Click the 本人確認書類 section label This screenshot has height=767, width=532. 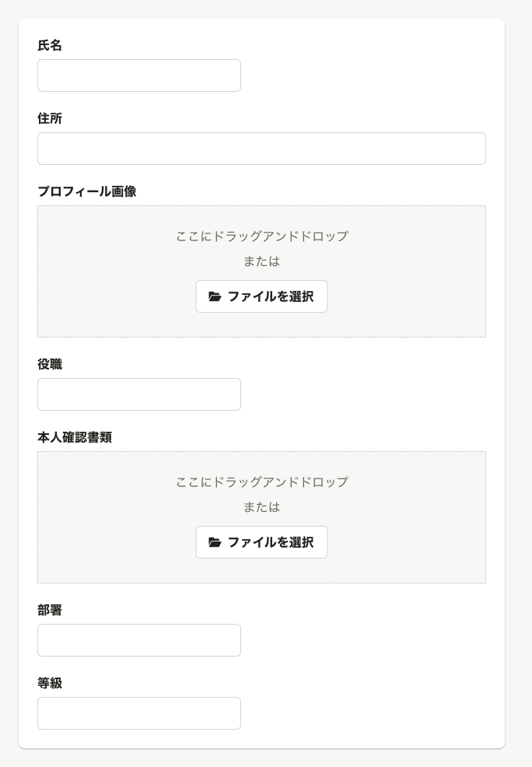(x=75, y=438)
